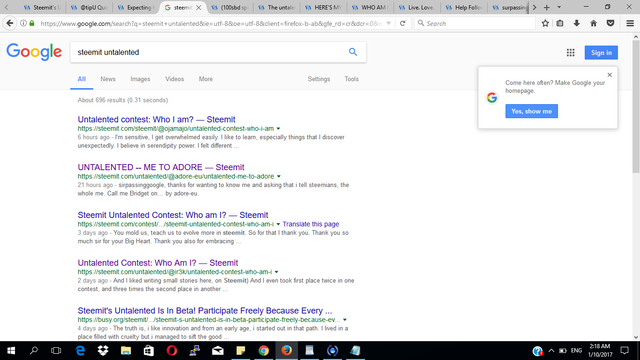Open Untalented Contest: Who Am I? result
The image size is (640, 360).
(x=158, y=262)
